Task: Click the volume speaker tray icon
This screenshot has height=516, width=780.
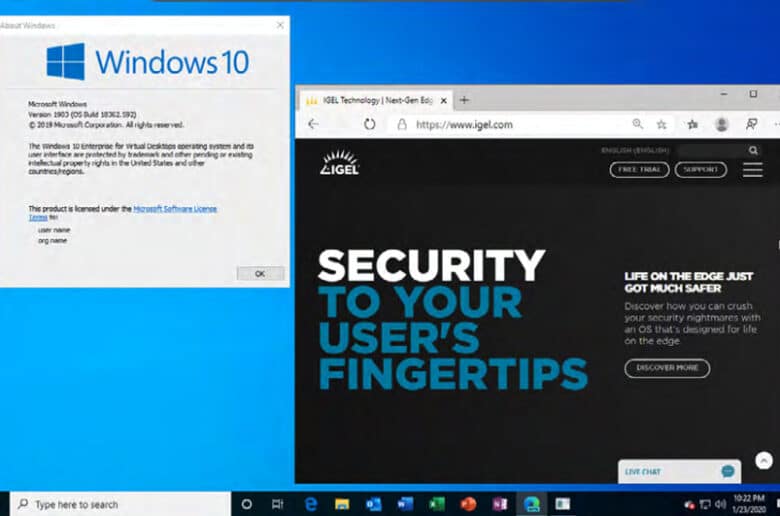Action: [720, 505]
